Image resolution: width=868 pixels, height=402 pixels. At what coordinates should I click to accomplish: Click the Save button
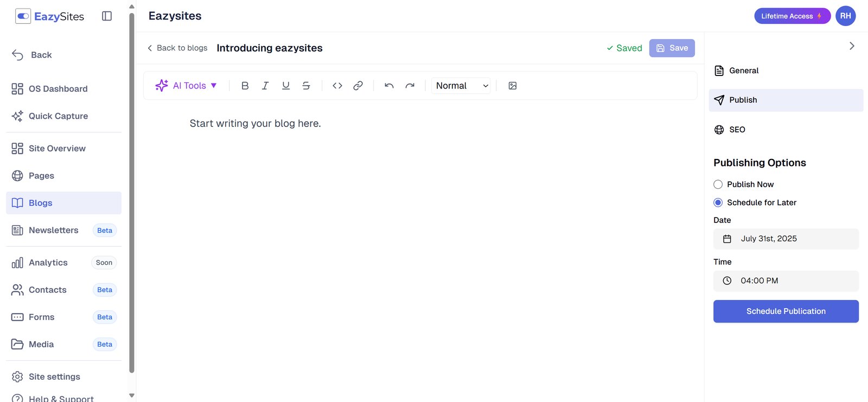point(672,48)
